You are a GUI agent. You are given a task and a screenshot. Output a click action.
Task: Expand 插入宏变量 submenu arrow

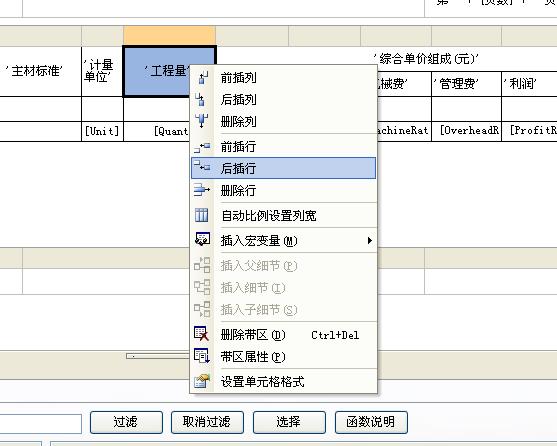(370, 241)
